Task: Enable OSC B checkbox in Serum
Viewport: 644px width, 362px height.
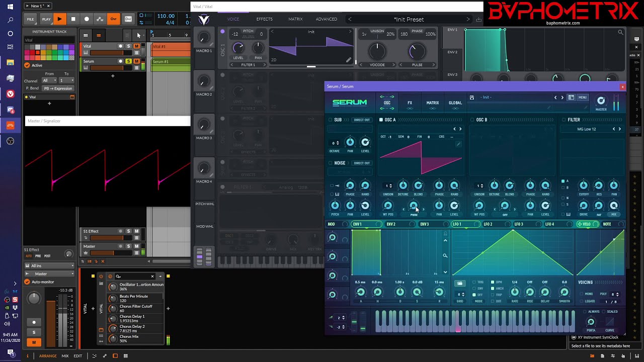Action: pos(472,120)
